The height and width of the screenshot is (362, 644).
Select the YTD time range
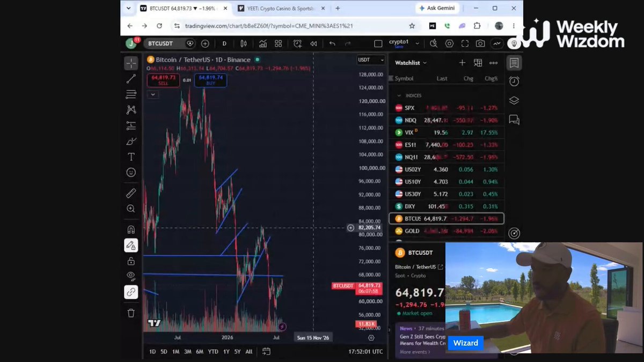[213, 351]
